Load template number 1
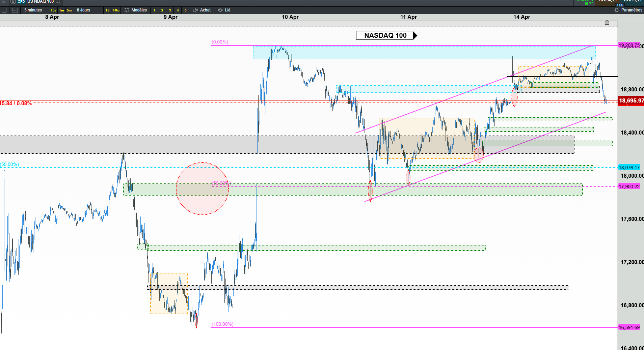Image resolution: width=644 pixels, height=350 pixels. (155, 10)
